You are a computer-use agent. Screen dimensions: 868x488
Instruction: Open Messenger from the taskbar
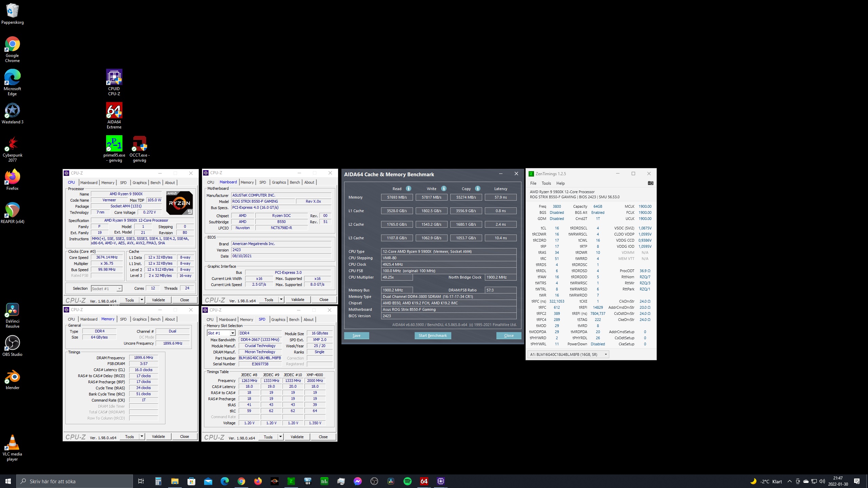click(357, 481)
